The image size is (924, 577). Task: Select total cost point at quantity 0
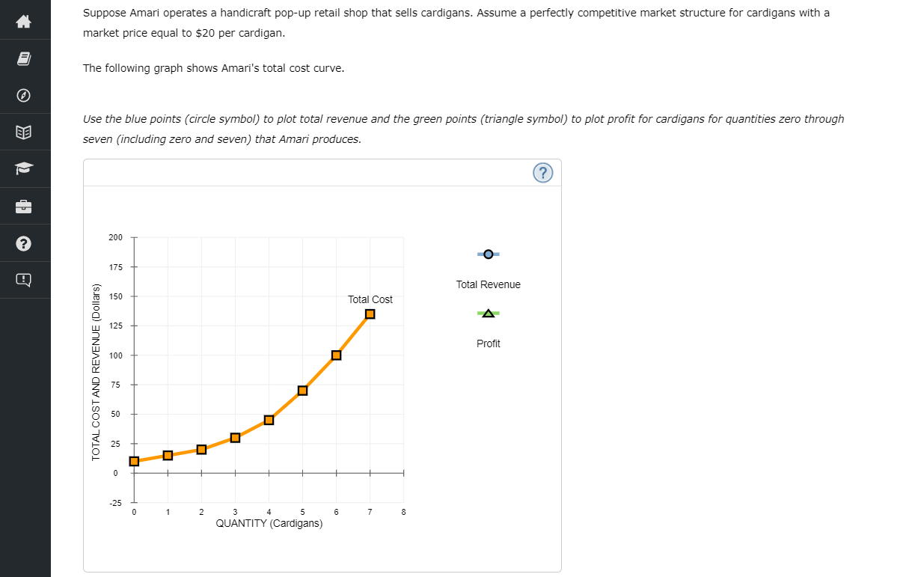pyautogui.click(x=134, y=461)
